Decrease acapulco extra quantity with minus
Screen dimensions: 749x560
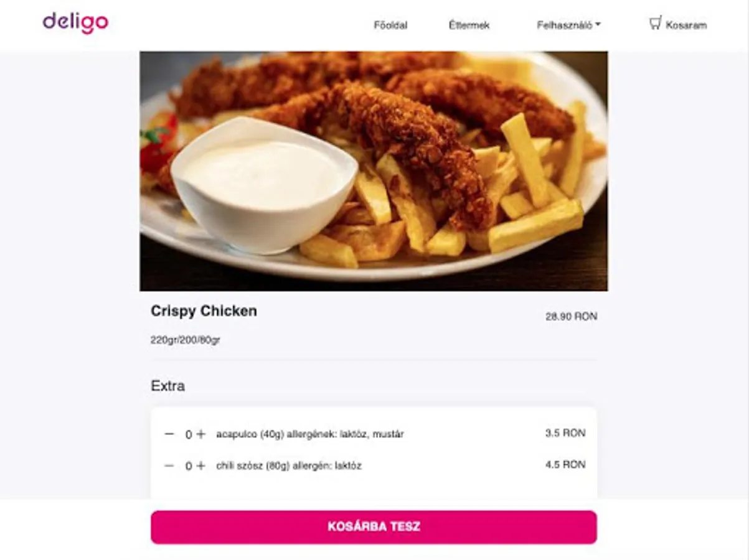169,434
